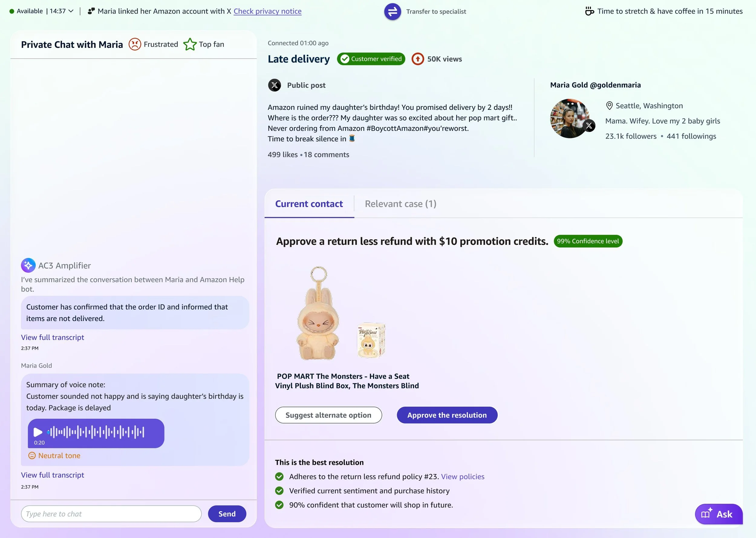Seek within the voice note waveform
756x538 pixels.
(x=96, y=432)
